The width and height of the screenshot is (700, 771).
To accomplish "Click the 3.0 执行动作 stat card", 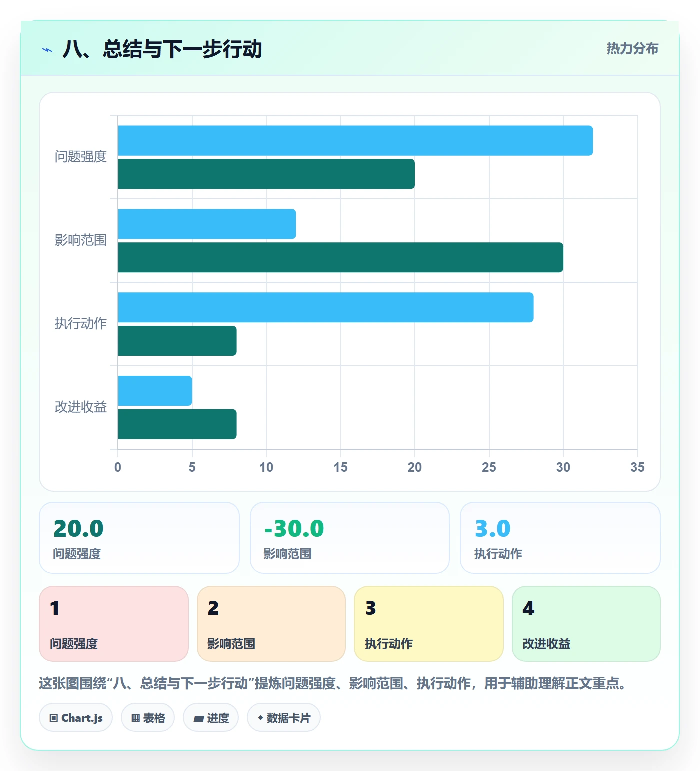I will click(560, 538).
